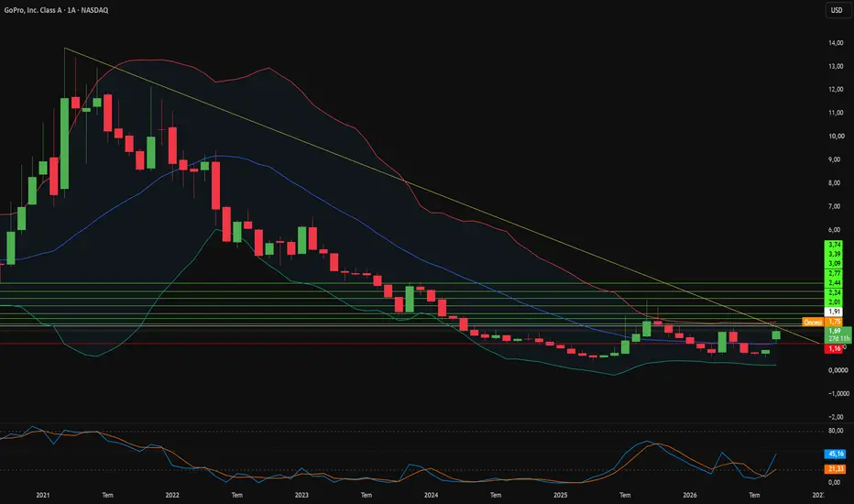Click the white 1,91 price label

pyautogui.click(x=834, y=312)
